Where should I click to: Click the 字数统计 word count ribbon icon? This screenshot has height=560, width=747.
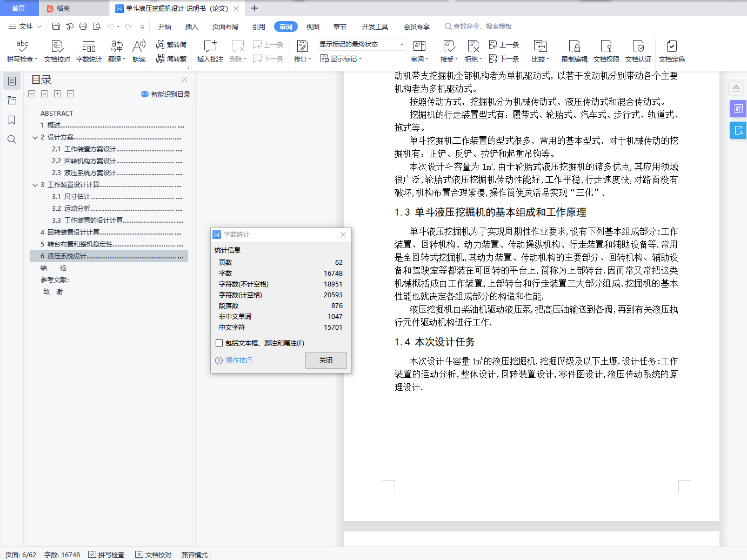click(89, 51)
